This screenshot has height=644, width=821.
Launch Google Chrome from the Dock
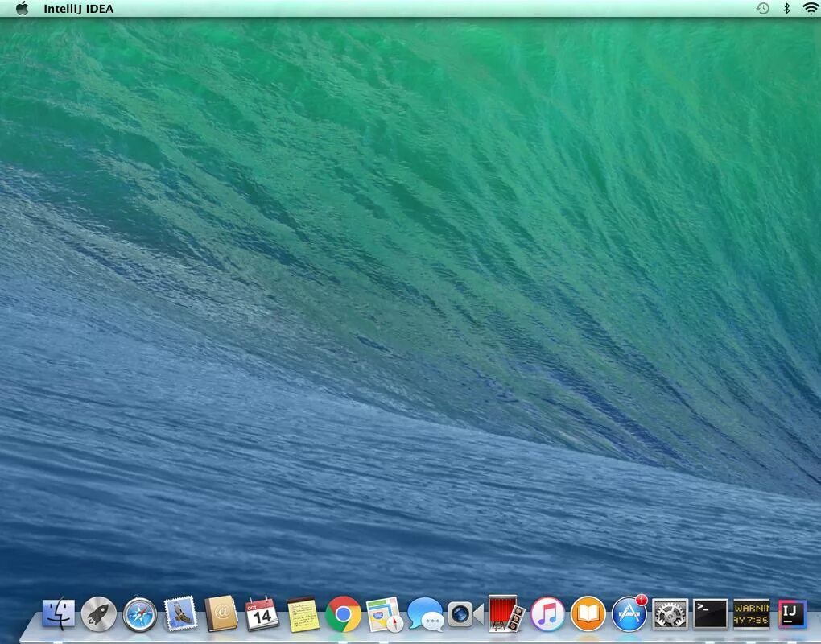(x=344, y=613)
